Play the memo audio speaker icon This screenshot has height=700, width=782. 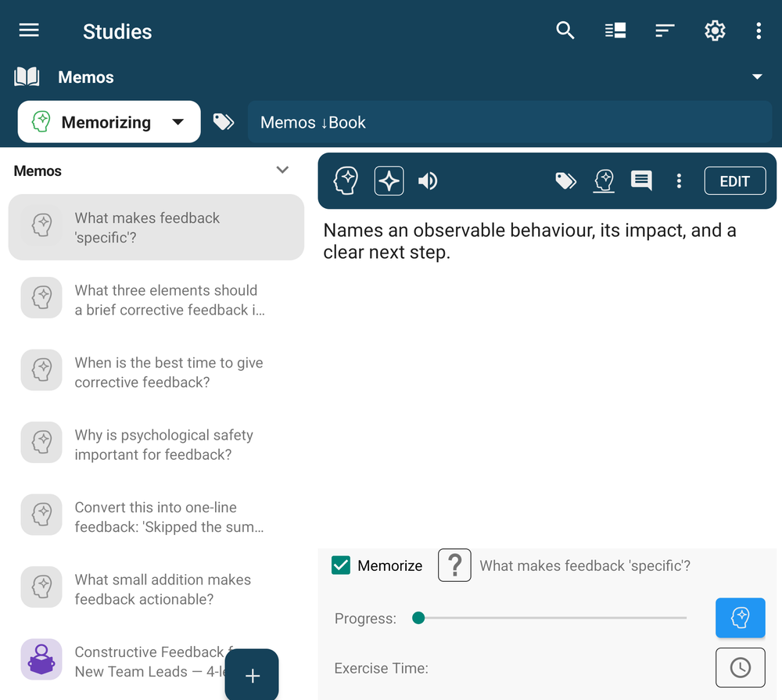point(428,181)
